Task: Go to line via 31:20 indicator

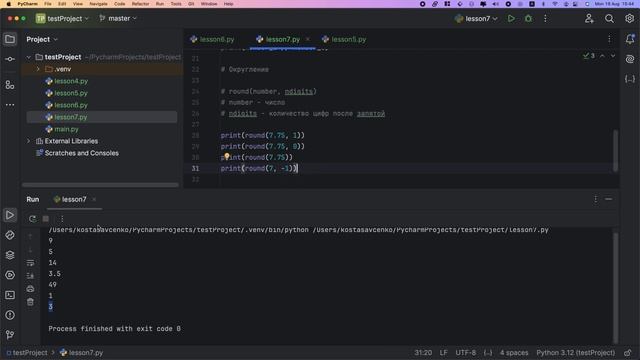Action: tap(423, 353)
